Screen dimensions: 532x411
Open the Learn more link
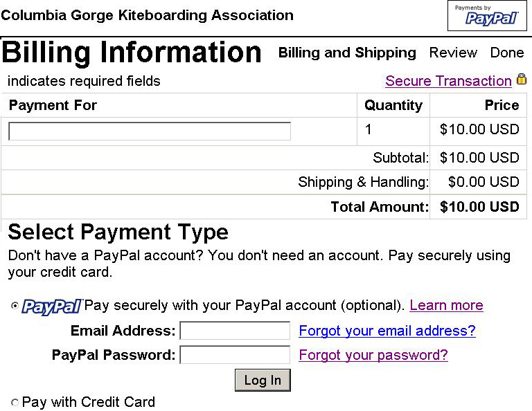click(x=446, y=305)
